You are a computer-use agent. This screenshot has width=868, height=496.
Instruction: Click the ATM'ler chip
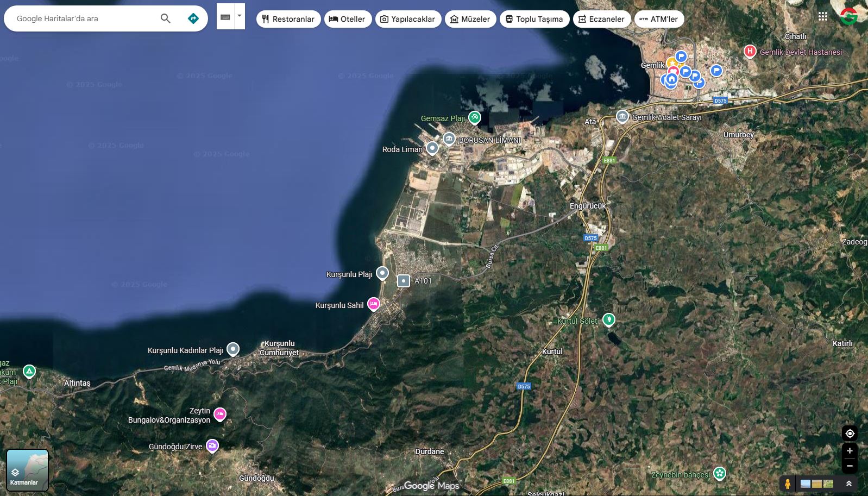[659, 19]
